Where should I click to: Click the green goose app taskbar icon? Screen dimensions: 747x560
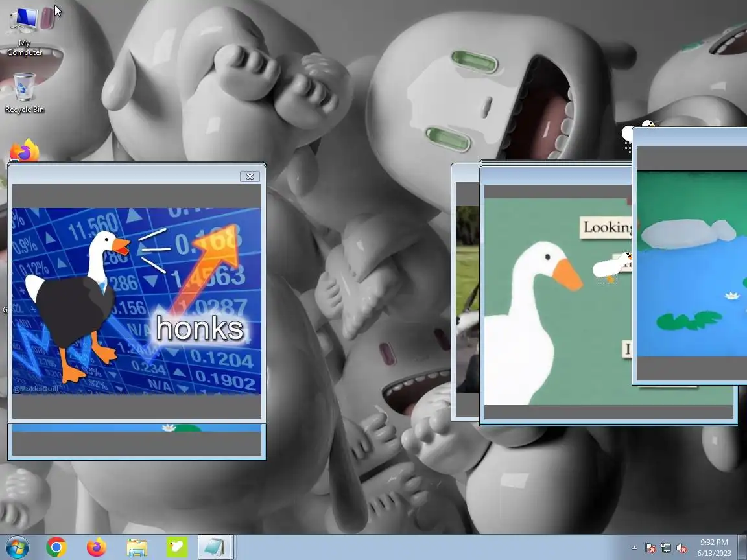[x=177, y=548]
